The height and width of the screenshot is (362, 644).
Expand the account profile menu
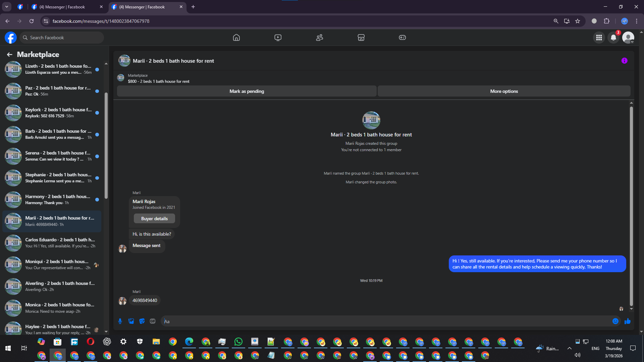(x=628, y=38)
